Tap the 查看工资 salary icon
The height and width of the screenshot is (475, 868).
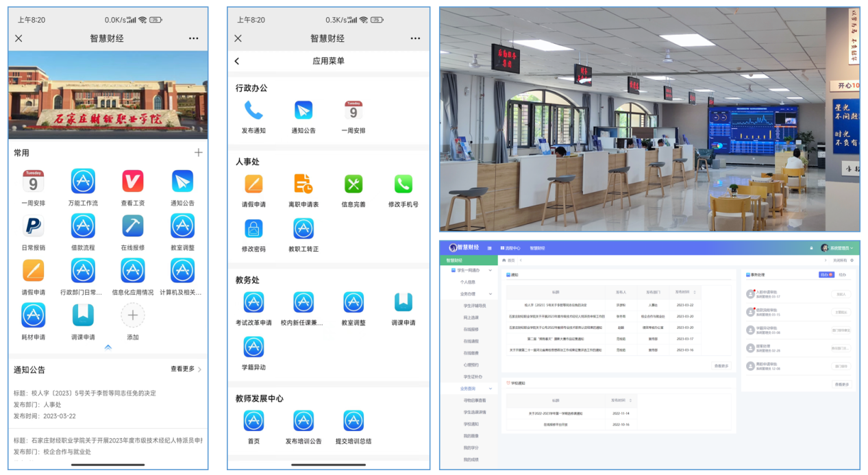(x=133, y=182)
